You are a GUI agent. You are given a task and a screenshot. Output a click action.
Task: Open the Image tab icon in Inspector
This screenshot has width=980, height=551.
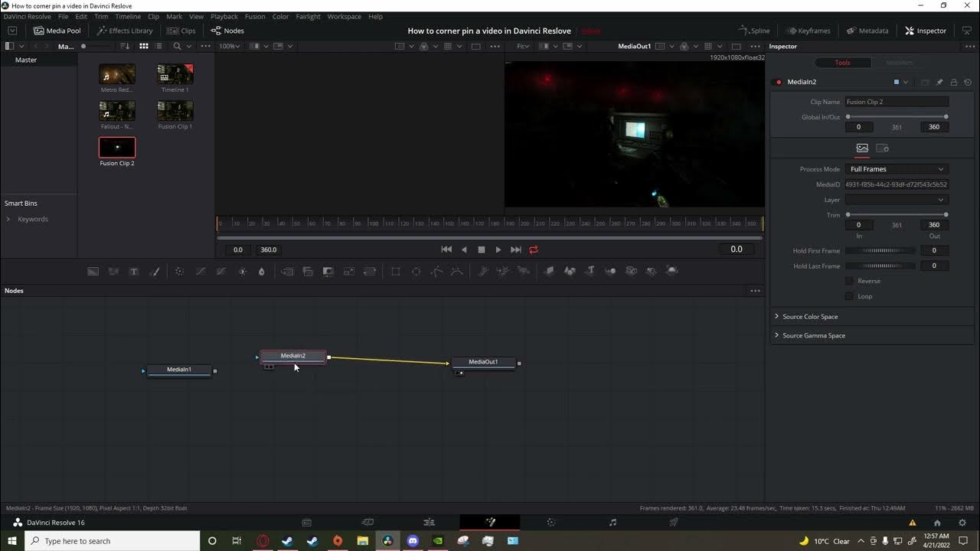click(862, 148)
